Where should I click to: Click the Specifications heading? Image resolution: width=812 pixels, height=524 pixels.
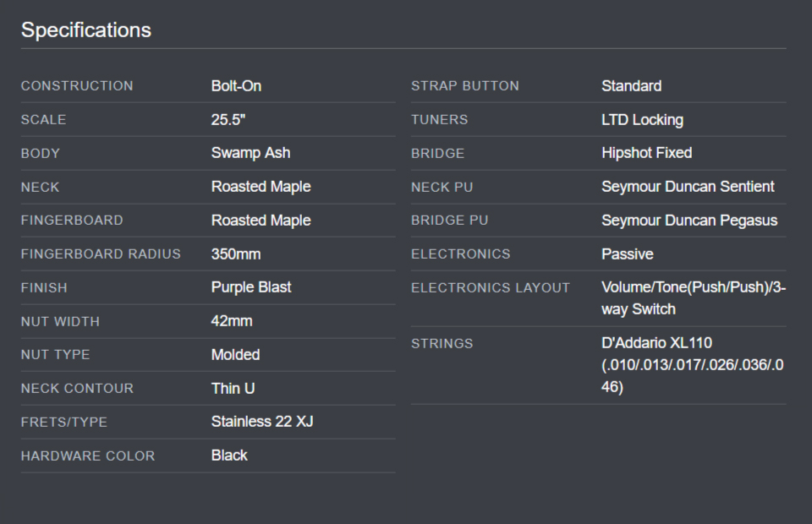pos(86,30)
